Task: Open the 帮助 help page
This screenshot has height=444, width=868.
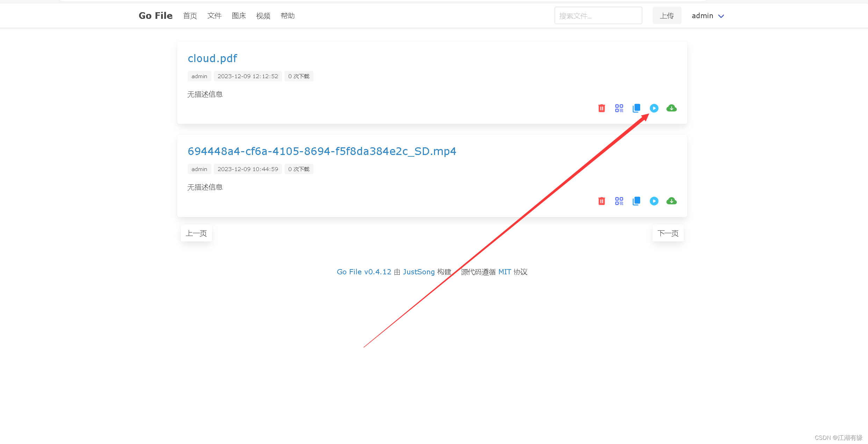Action: (x=288, y=16)
